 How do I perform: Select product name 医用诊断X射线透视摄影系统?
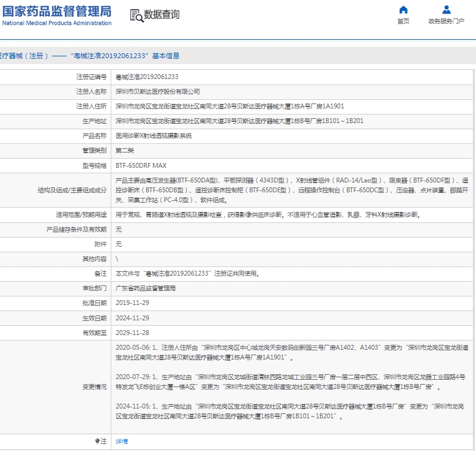[x=154, y=135]
